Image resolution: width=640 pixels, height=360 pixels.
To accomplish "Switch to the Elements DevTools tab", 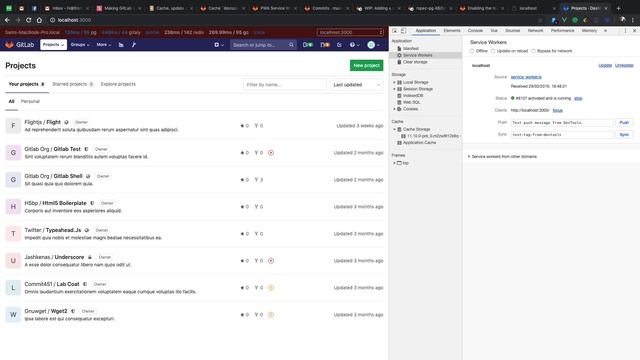I will 452,31.
